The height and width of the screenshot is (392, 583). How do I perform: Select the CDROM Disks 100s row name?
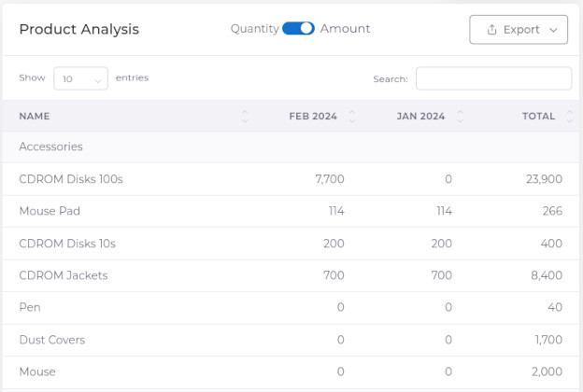click(71, 179)
